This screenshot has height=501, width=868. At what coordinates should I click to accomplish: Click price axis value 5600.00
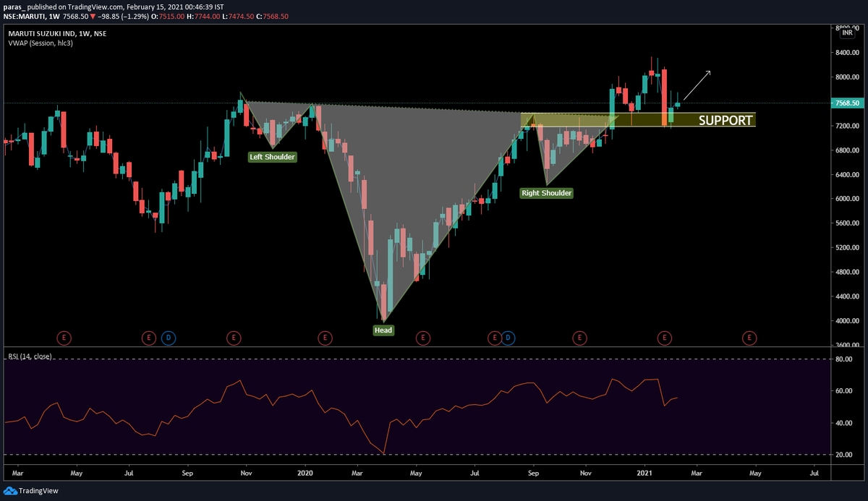coord(846,223)
